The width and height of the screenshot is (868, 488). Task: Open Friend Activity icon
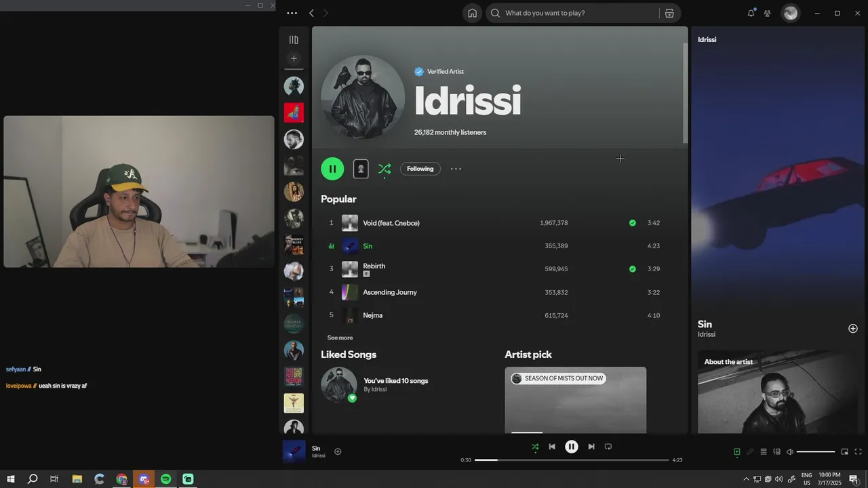point(767,13)
